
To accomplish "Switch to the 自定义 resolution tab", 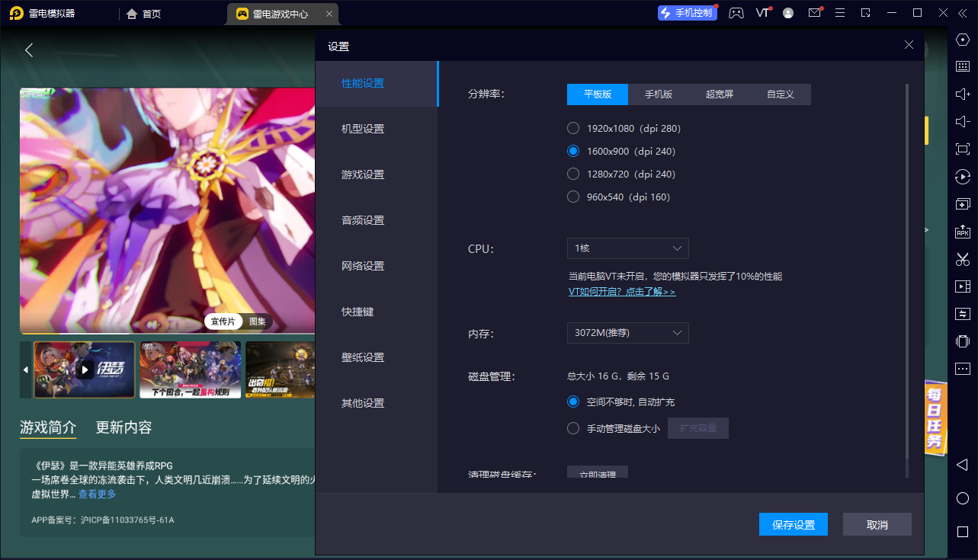I will click(781, 94).
